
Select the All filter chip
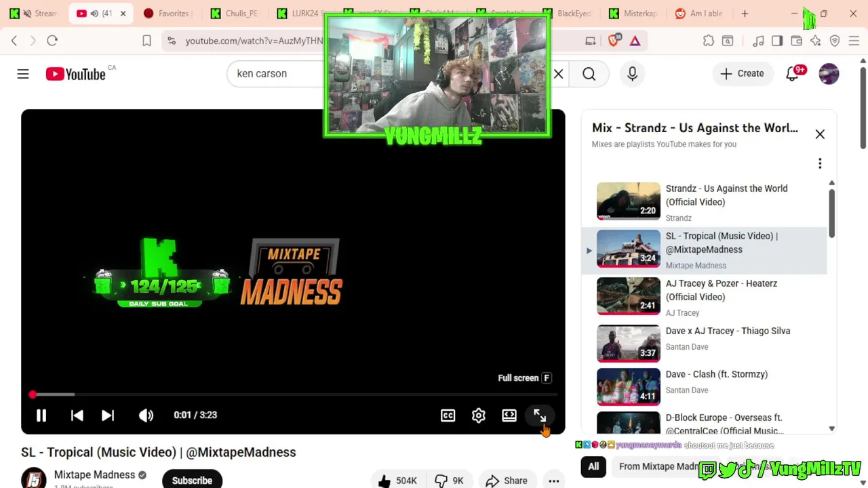pos(593,466)
